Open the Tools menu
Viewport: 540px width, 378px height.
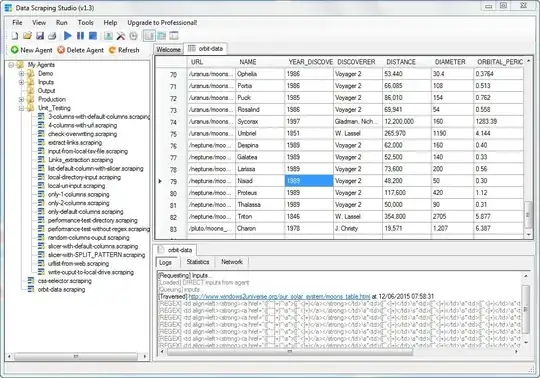click(x=85, y=23)
